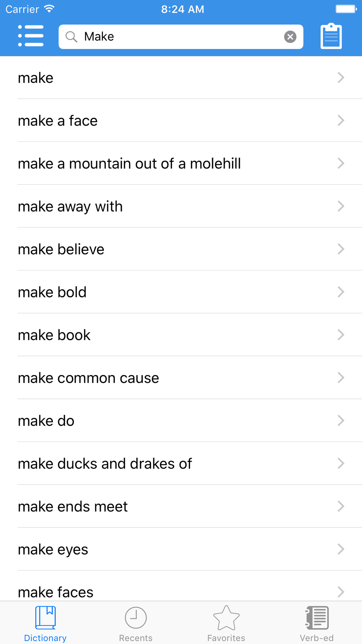Select the Dictionary book tab
Screen dimensions: 362x644
[x=45, y=624]
